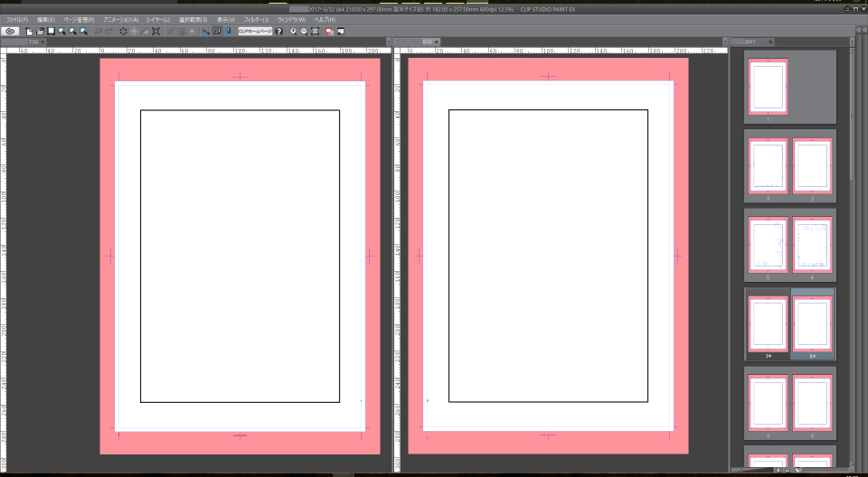868x477 pixels.
Task: Switch to the 7/32 canvas tab
Action: pyautogui.click(x=24, y=42)
